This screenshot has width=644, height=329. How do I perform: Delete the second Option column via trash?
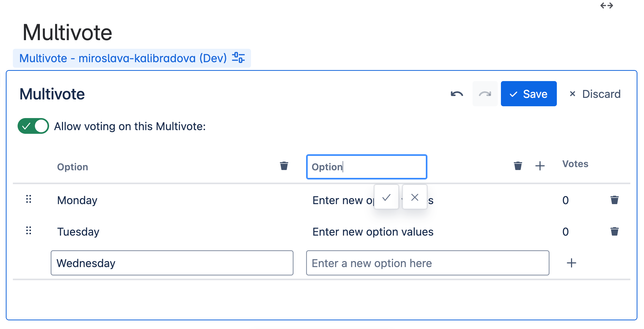(x=518, y=166)
